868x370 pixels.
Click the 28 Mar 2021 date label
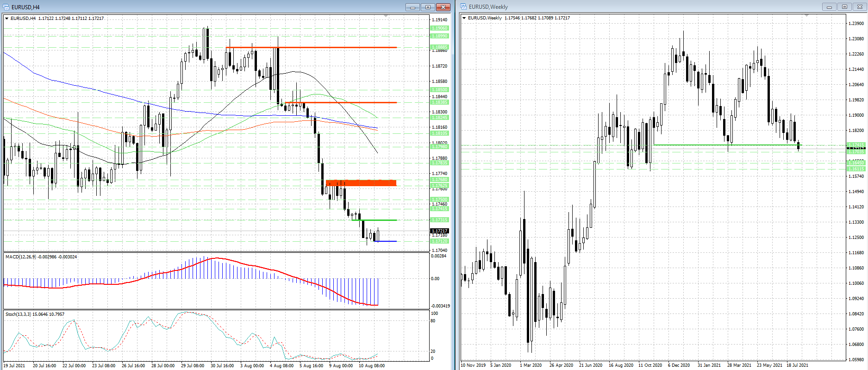(739, 365)
